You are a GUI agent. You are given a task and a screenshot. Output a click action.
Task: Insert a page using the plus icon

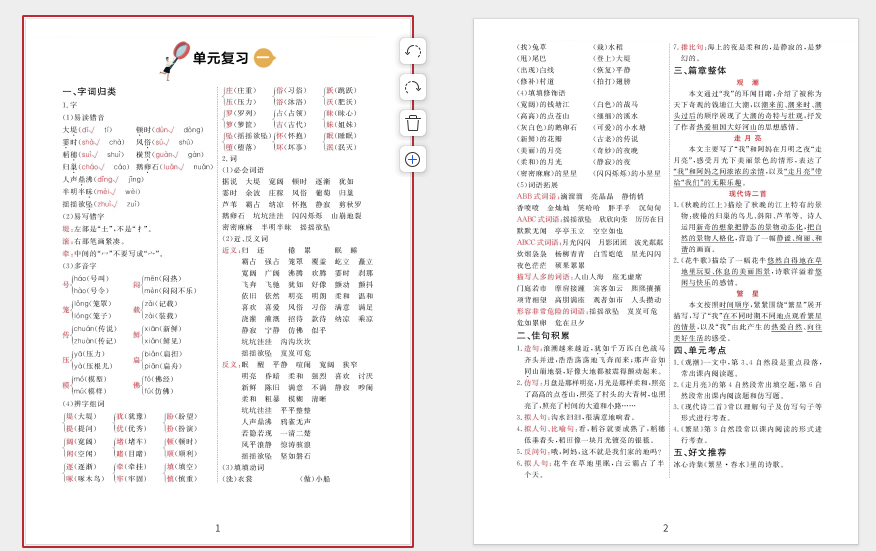412,159
